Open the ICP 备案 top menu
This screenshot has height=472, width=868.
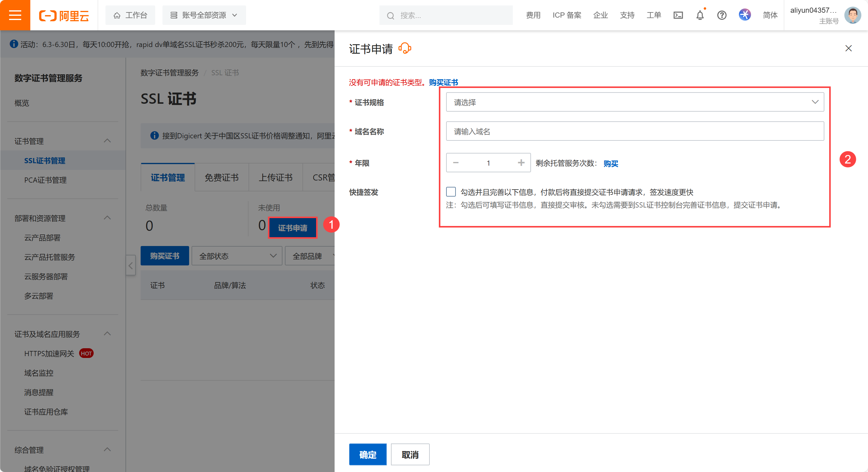(567, 15)
